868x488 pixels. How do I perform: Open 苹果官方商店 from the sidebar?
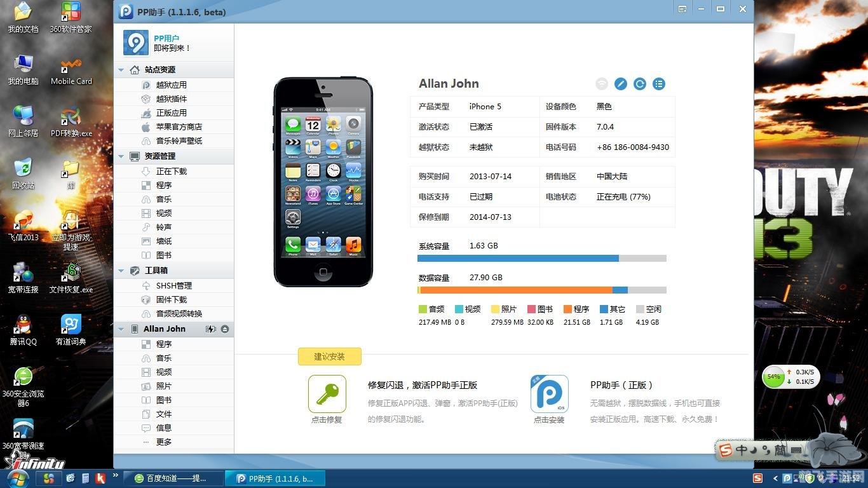[179, 127]
